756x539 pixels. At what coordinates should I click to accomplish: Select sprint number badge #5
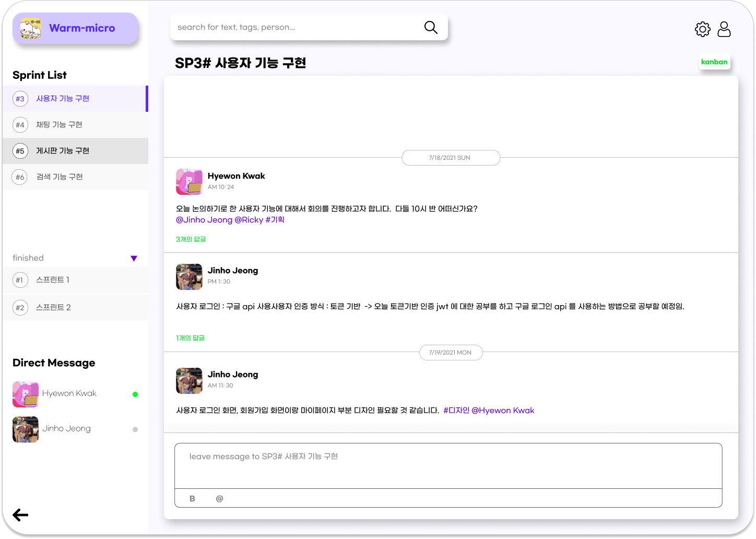(x=20, y=151)
